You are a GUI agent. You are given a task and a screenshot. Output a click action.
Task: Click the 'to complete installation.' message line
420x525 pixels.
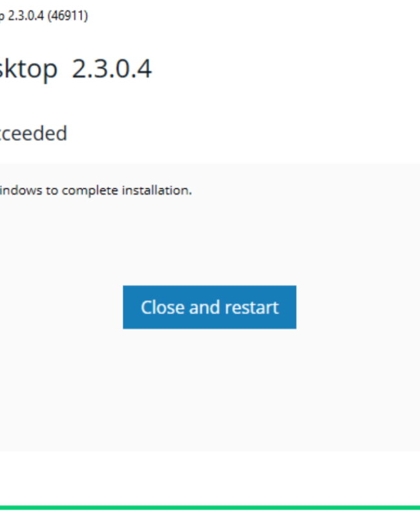click(96, 191)
